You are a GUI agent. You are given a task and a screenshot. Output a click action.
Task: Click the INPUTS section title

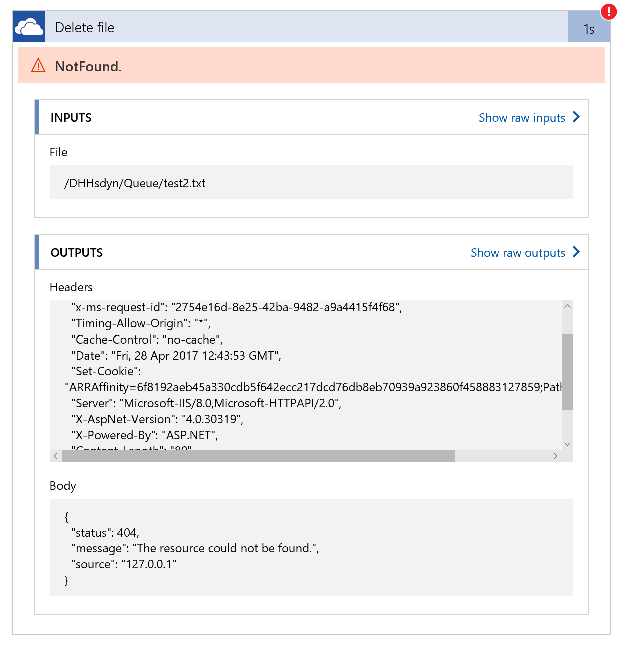coord(71,118)
